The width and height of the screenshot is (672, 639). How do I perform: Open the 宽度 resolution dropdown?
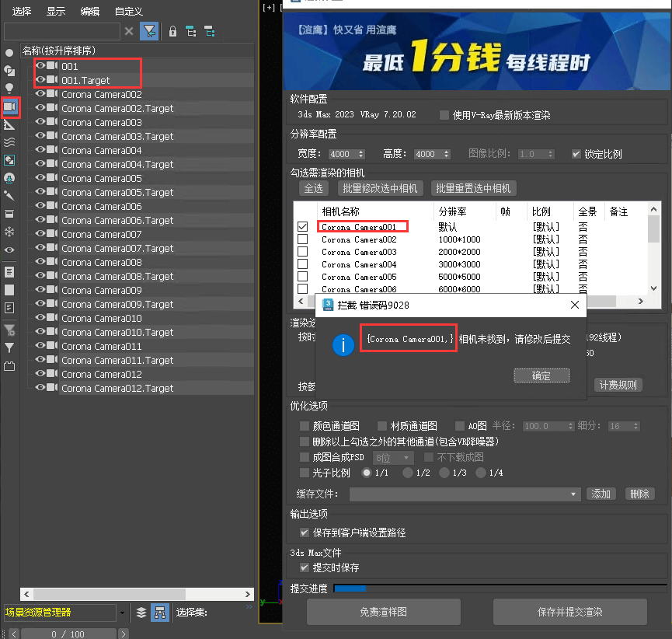click(359, 154)
